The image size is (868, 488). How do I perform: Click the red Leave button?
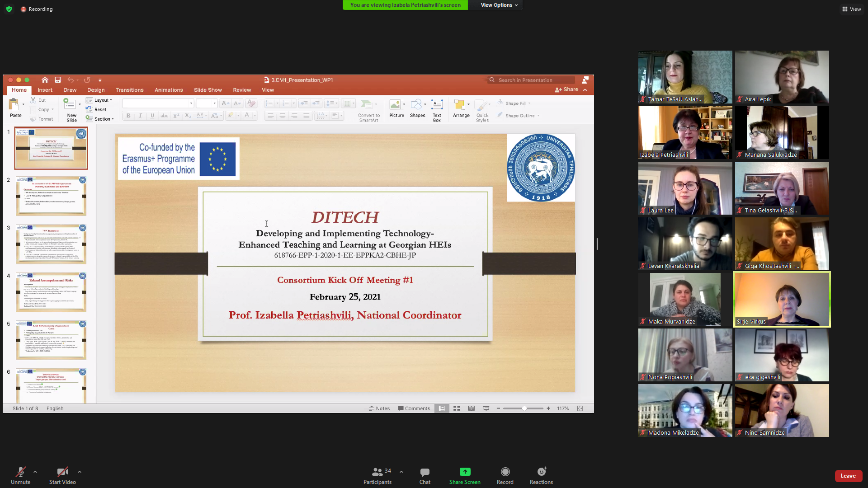point(848,476)
